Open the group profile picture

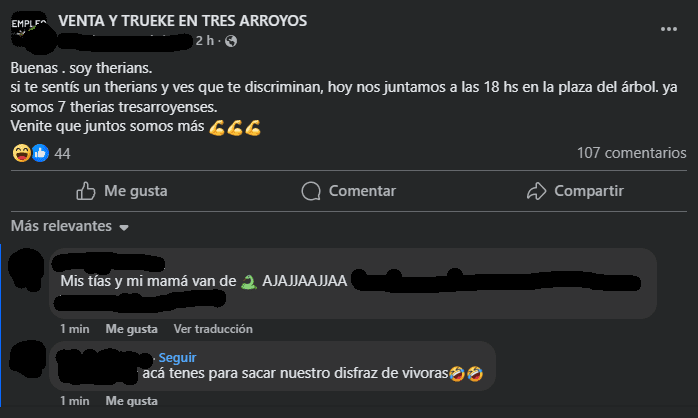[29, 29]
